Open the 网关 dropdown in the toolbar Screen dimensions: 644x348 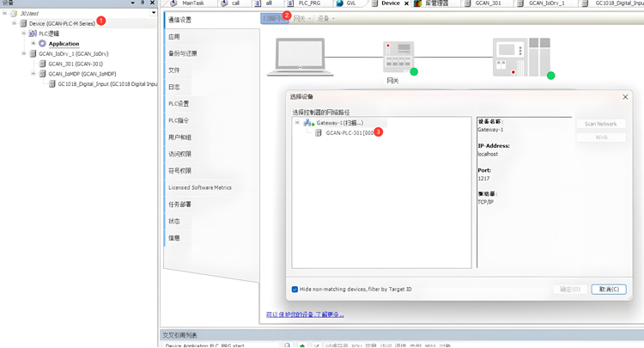point(301,18)
